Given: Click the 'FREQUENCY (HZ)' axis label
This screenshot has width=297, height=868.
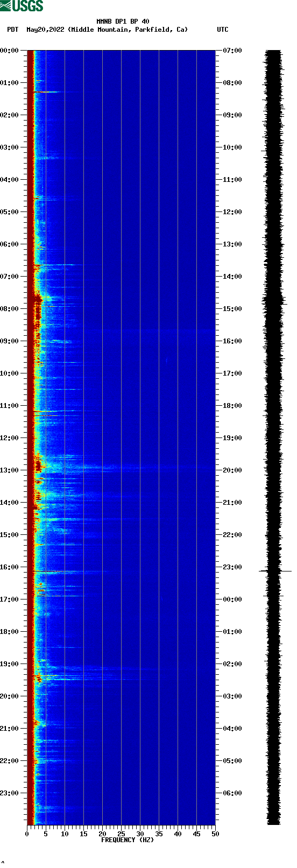Looking at the screenshot, I should pyautogui.click(x=128, y=840).
